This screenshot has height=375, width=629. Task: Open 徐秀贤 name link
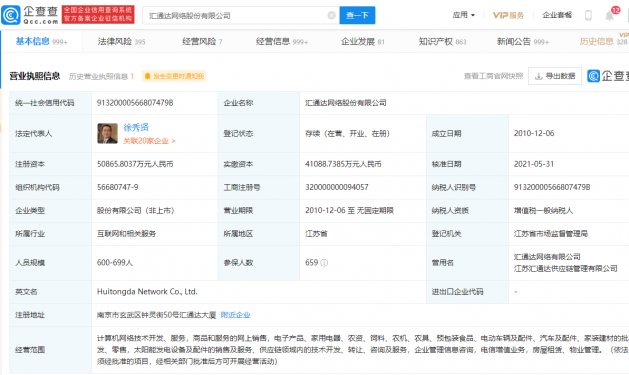(136, 128)
